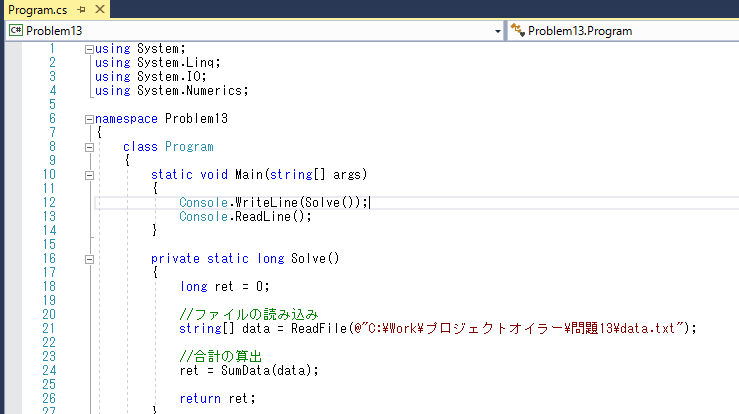
Task: Pin the Program.cs tab
Action: click(x=82, y=9)
